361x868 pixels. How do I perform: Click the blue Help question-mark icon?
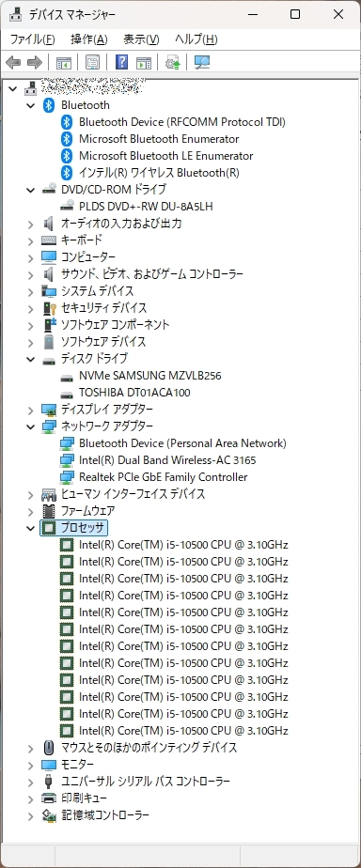[x=122, y=63]
